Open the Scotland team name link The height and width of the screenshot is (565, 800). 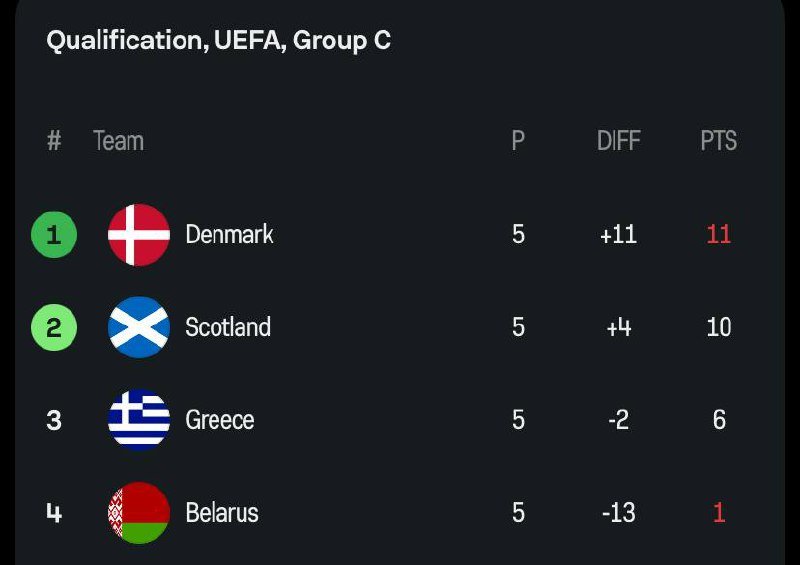228,327
